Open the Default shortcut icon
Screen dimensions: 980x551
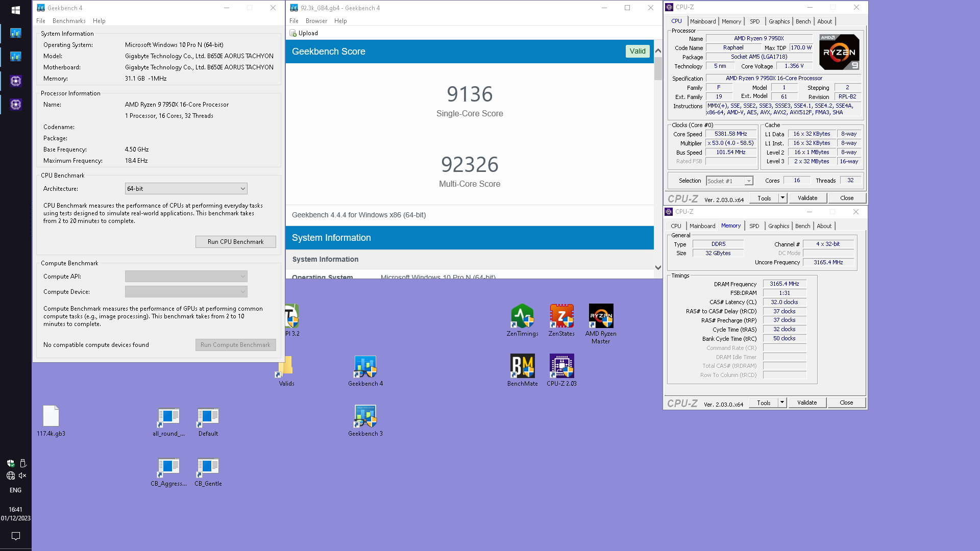(x=208, y=421)
